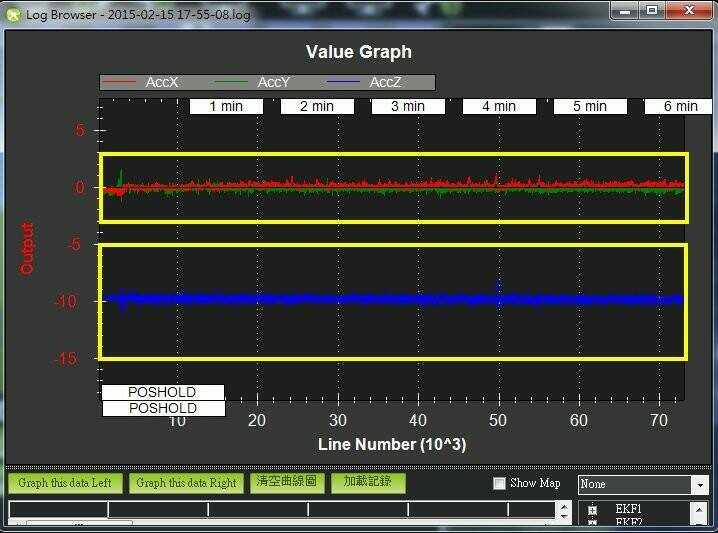Screen dimensions: 718x533
Task: Click the 6 min time marker
Action: (x=680, y=106)
